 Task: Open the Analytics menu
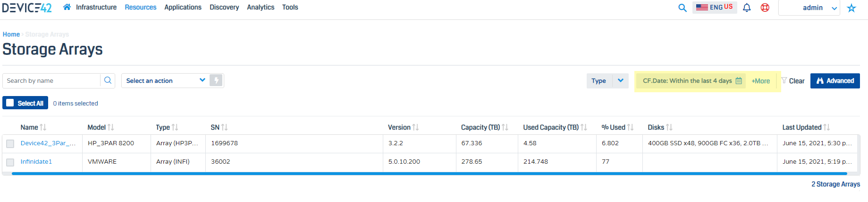coord(261,7)
